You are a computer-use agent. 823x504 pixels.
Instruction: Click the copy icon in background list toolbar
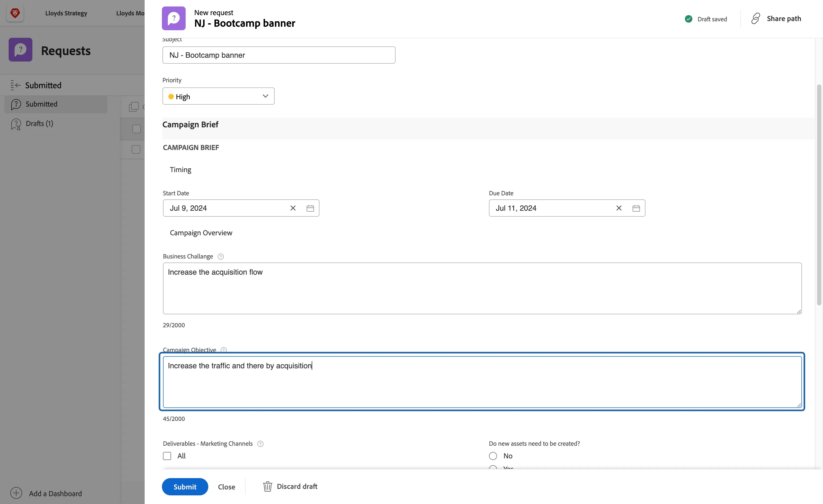point(134,107)
